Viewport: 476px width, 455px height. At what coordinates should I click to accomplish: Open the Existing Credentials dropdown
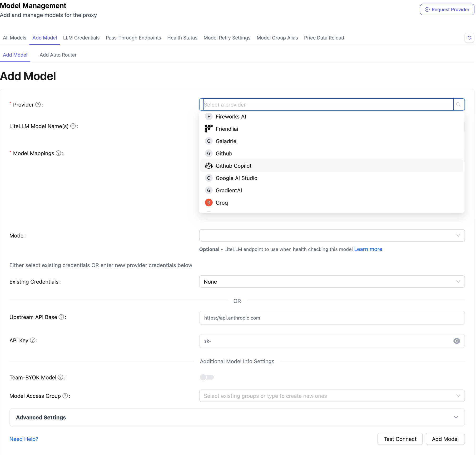coord(332,282)
